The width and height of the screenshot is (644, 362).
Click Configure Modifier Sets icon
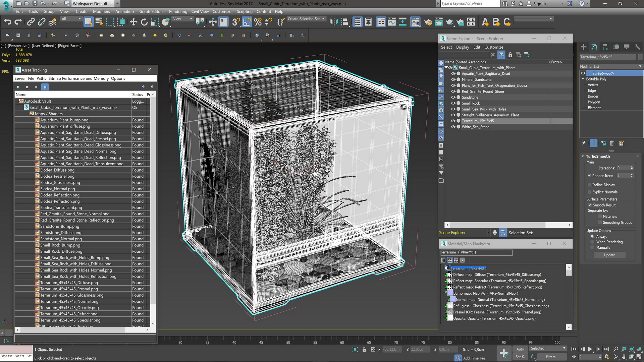click(x=622, y=143)
